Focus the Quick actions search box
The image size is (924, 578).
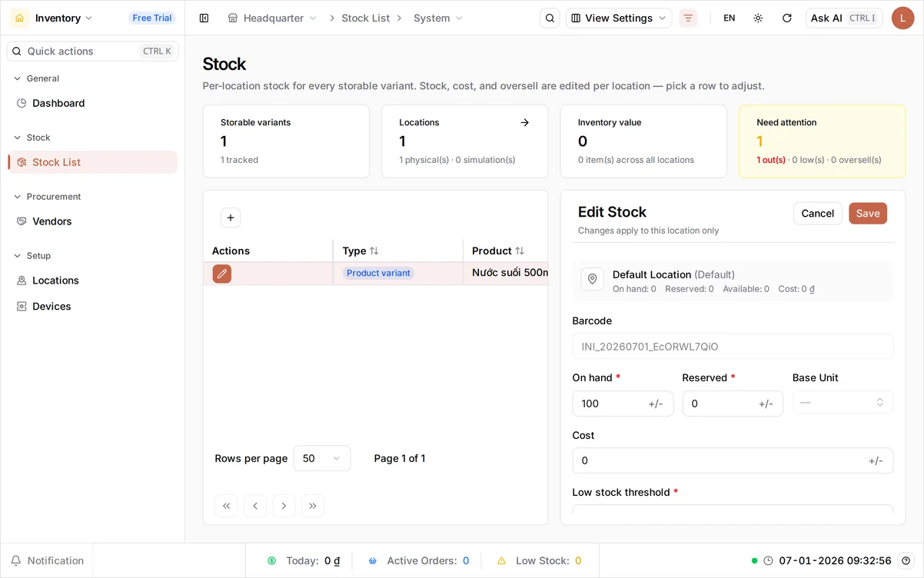(93, 51)
